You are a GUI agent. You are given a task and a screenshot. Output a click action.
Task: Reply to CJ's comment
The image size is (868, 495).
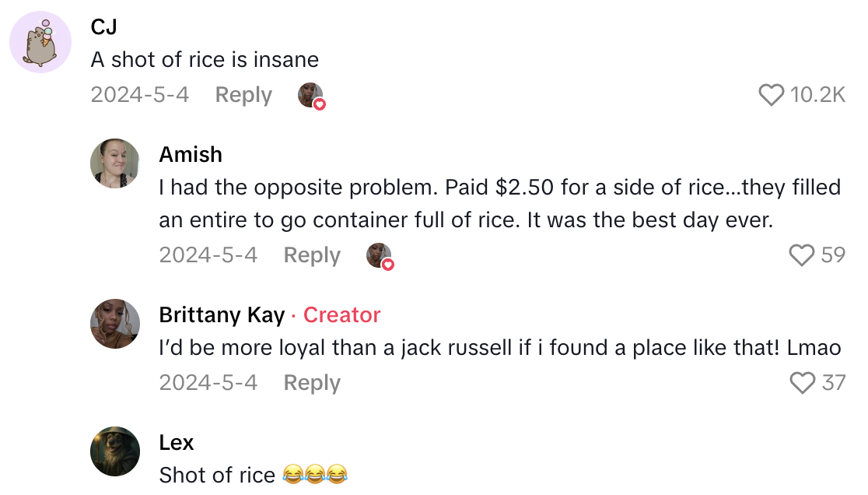click(x=243, y=94)
